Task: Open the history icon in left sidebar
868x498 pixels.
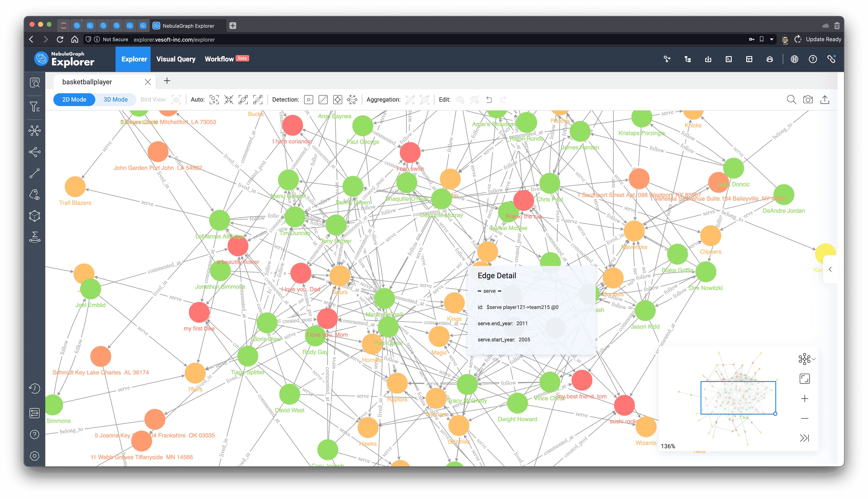Action: (35, 388)
